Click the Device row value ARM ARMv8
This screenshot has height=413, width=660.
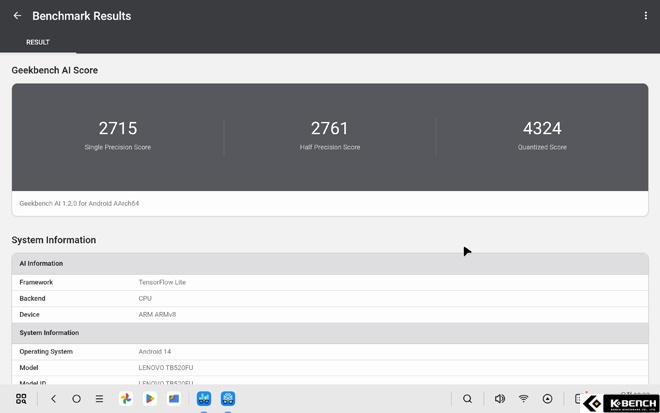(157, 314)
